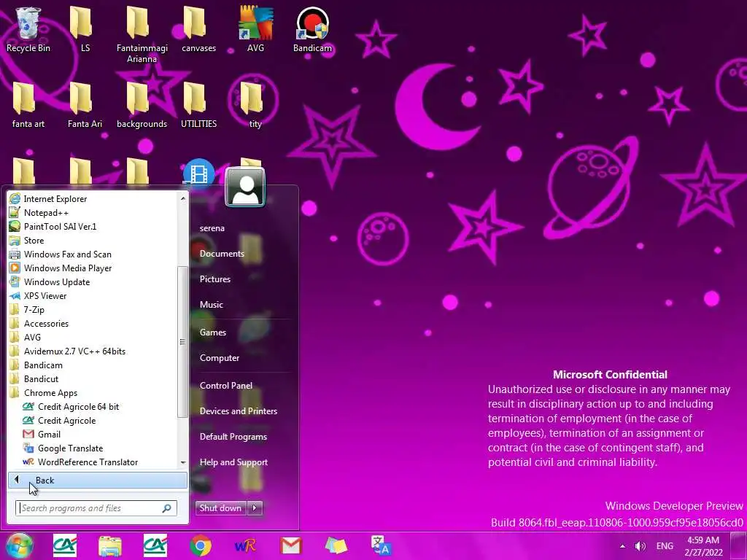Open the Recycle Bin desktop icon

(28, 29)
